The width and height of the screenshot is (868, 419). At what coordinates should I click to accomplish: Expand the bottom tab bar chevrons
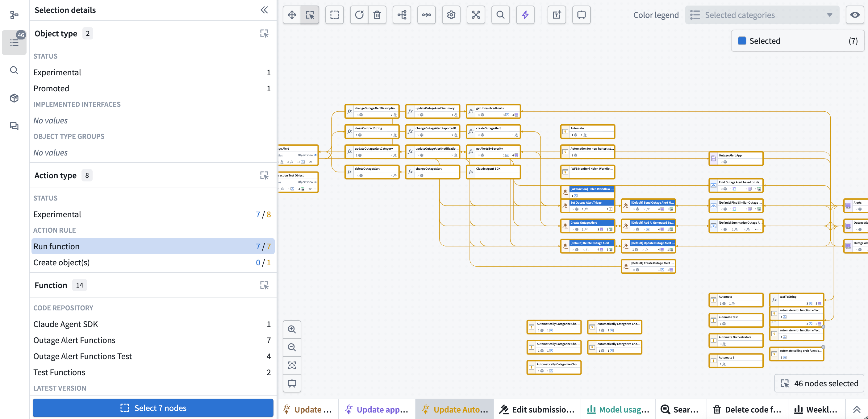(857, 409)
